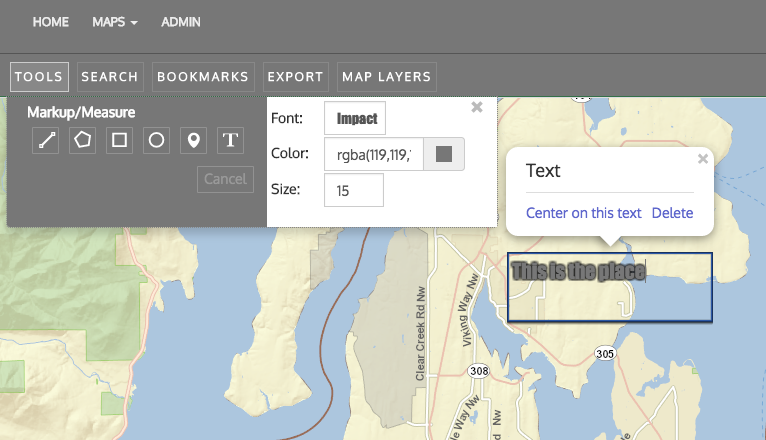Show the Map Layers panel
Viewport: 766px width, 440px height.
click(386, 77)
